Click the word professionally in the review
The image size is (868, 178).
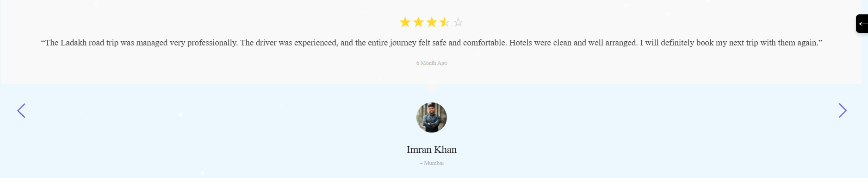212,43
